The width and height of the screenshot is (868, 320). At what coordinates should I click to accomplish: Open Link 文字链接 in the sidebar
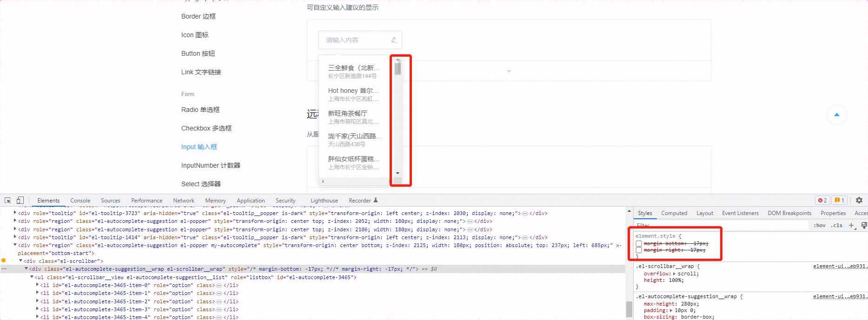[201, 72]
